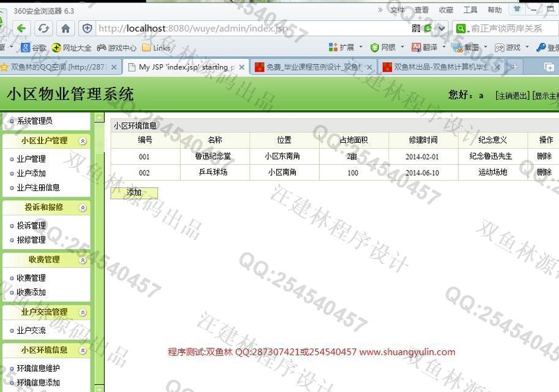Open 收费添加 in the sidebar
The height and width of the screenshot is (392, 559).
point(31,293)
